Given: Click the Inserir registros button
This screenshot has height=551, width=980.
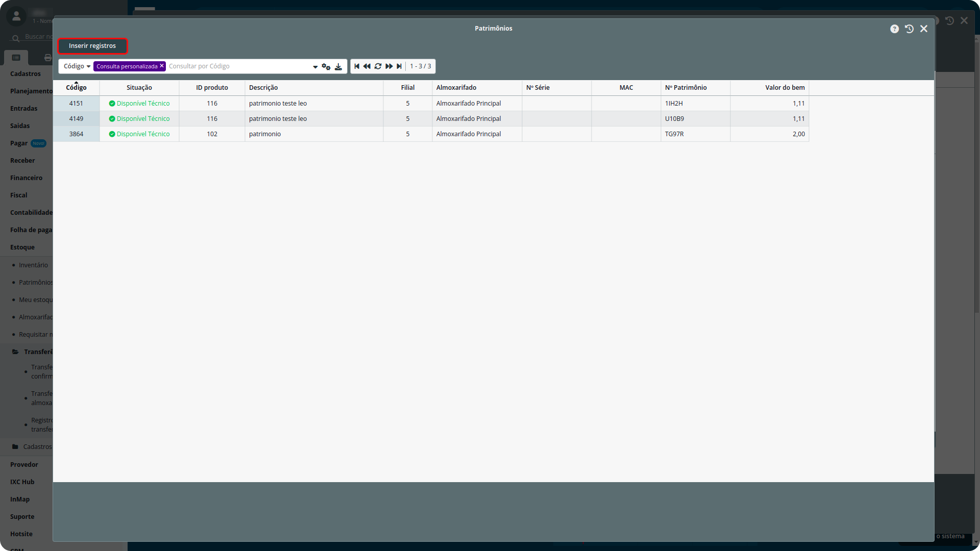Looking at the screenshot, I should point(92,46).
